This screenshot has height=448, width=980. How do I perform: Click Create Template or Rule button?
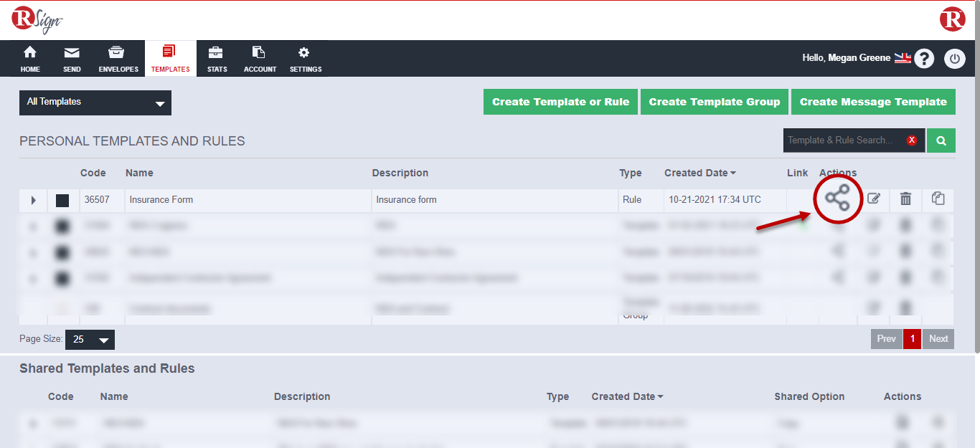(x=560, y=102)
